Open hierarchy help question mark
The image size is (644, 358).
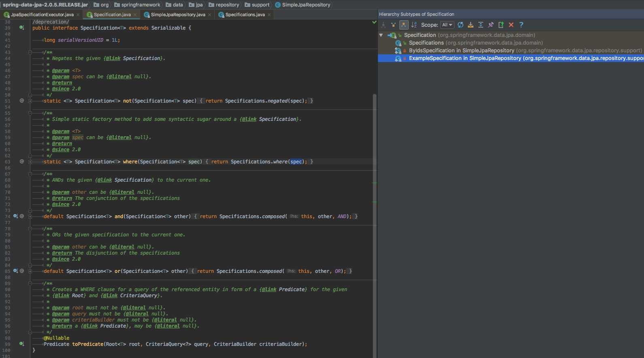521,25
